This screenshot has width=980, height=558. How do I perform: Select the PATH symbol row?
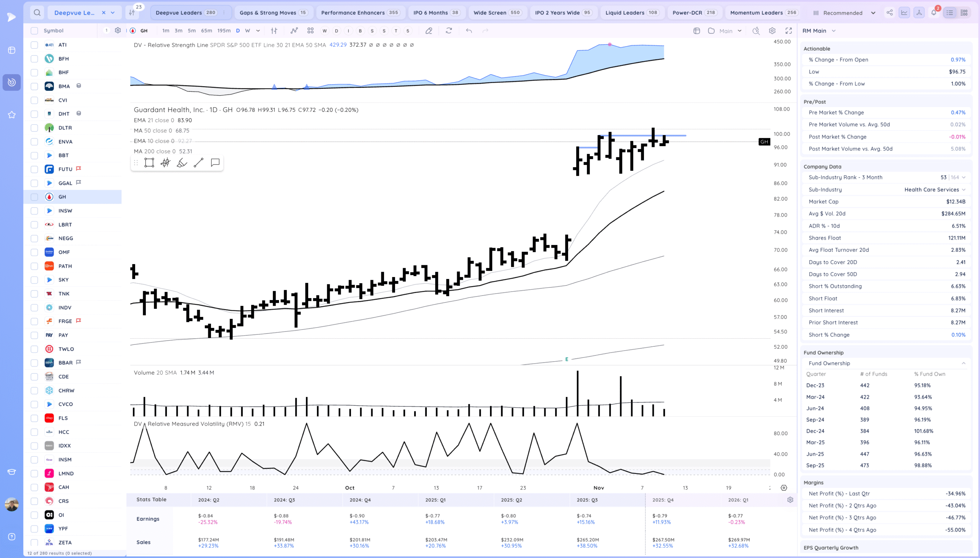click(65, 266)
